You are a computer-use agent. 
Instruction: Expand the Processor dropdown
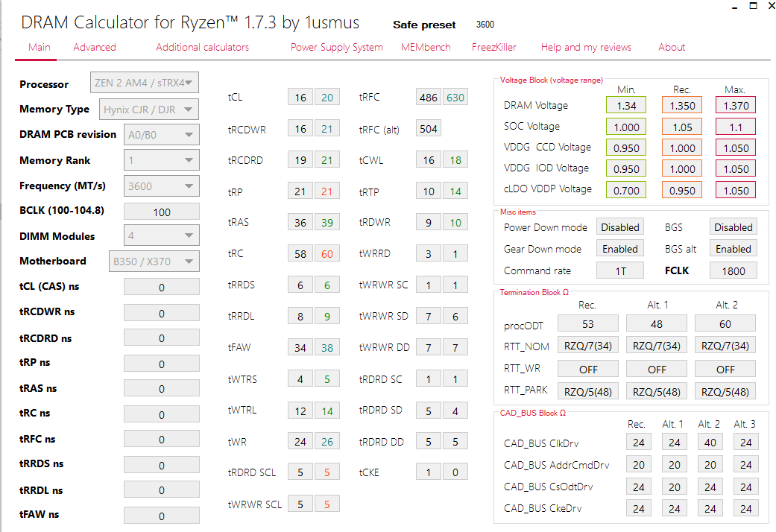[145, 83]
